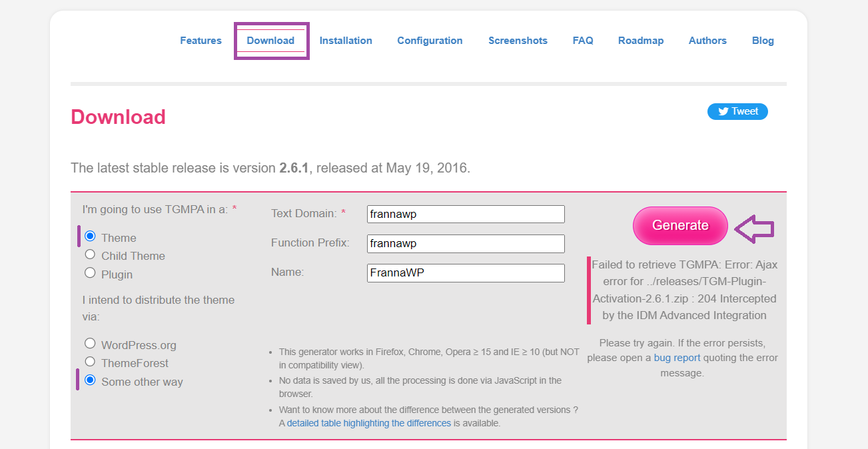
Task: Click 'I intend to distribute the theme via' label
Action: tap(159, 308)
